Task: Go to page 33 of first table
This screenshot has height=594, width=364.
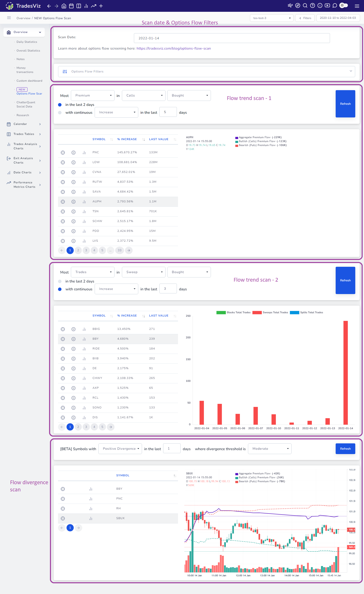Action: pyautogui.click(x=120, y=250)
